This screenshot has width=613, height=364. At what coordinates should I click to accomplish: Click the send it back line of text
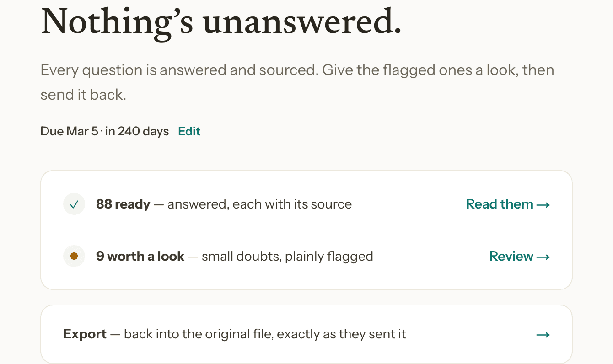pyautogui.click(x=83, y=95)
